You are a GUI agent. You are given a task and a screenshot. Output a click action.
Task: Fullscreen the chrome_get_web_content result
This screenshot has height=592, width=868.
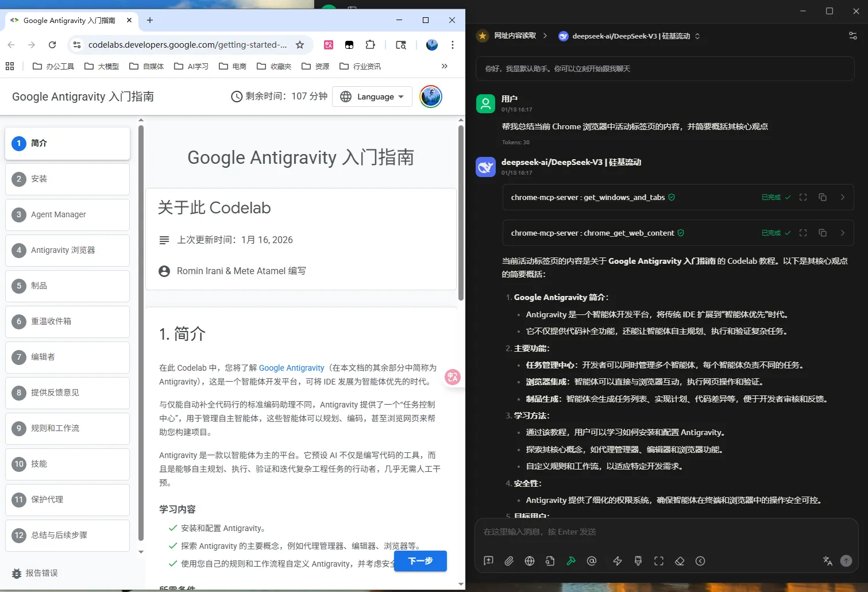(803, 233)
